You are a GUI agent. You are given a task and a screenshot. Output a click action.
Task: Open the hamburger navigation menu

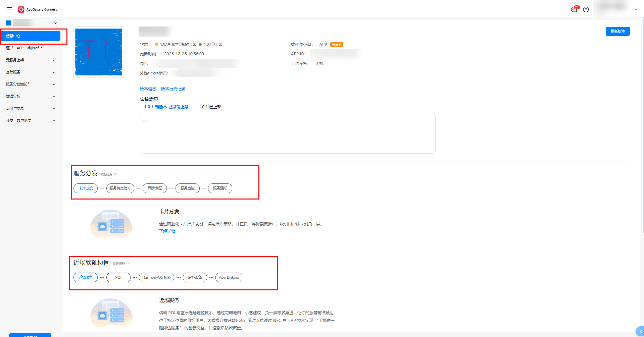[9, 9]
